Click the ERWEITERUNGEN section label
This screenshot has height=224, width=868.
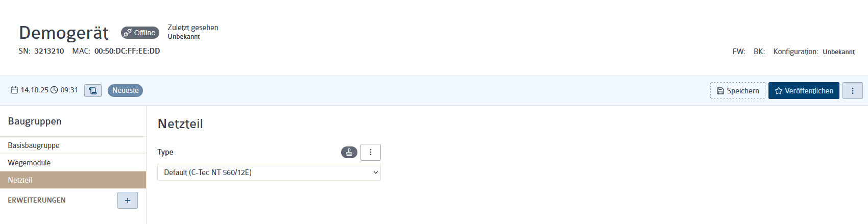click(x=37, y=200)
